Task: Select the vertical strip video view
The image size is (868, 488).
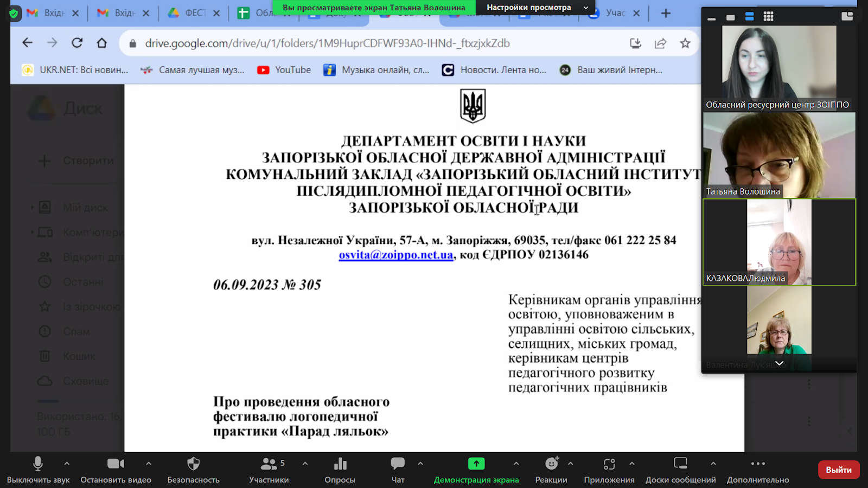Action: [749, 17]
